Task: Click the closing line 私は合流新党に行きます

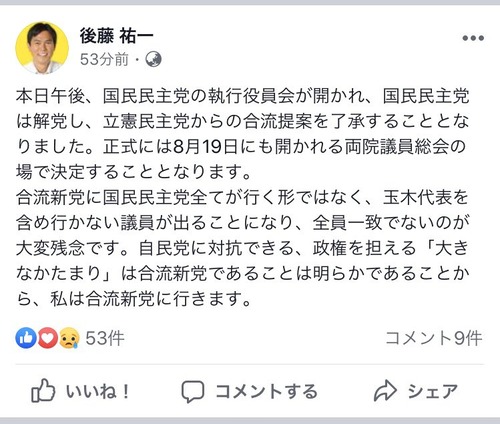Action: tap(151, 298)
